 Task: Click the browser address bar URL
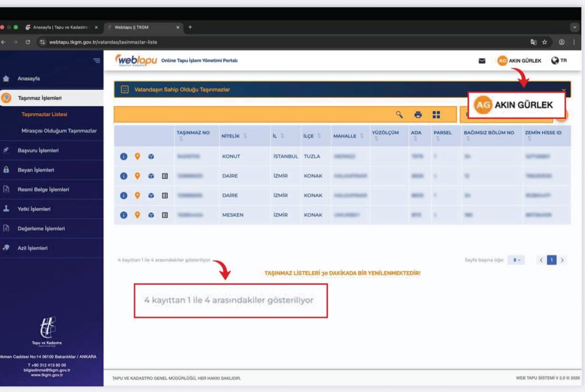[x=103, y=42]
